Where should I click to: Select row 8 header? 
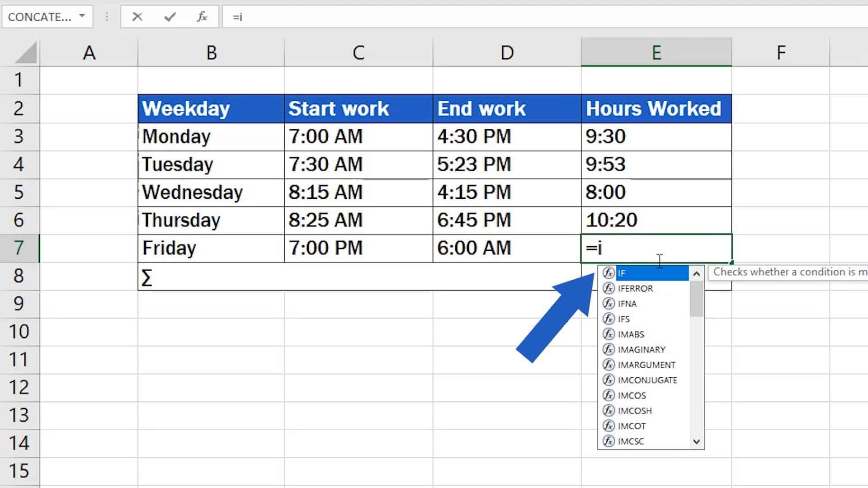(19, 276)
